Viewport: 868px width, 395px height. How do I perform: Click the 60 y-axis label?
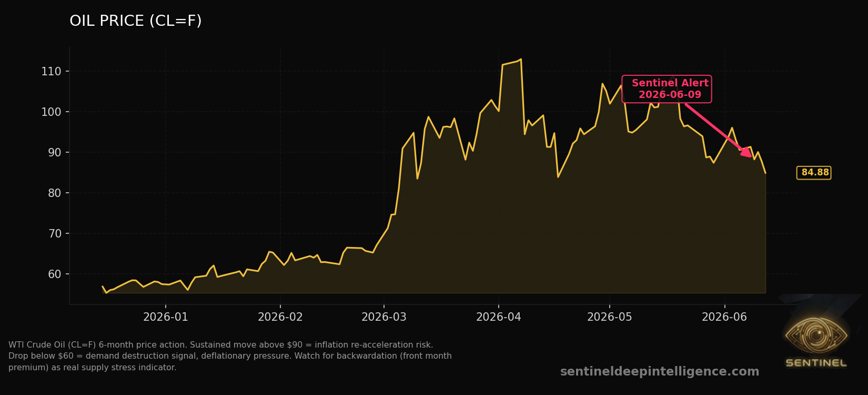[55, 274]
